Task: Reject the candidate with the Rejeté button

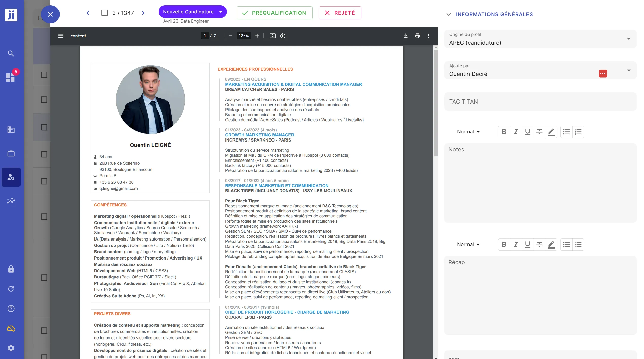Action: [340, 13]
